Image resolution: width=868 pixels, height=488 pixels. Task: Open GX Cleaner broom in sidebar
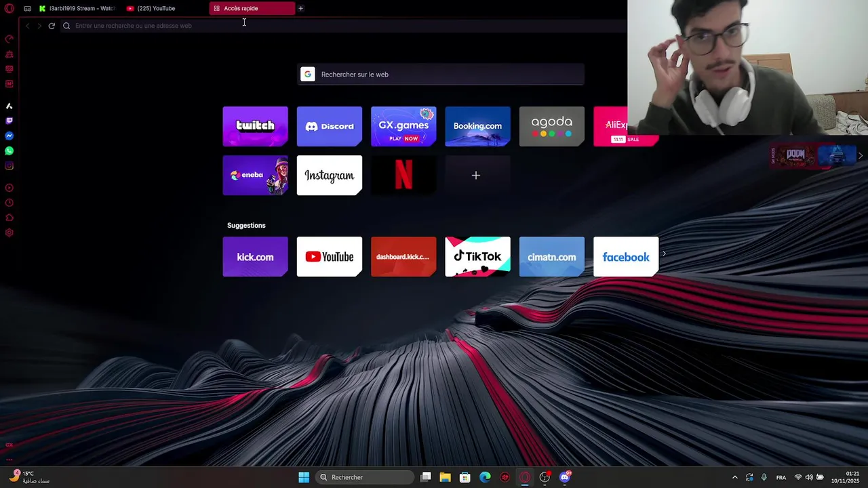coord(9,54)
